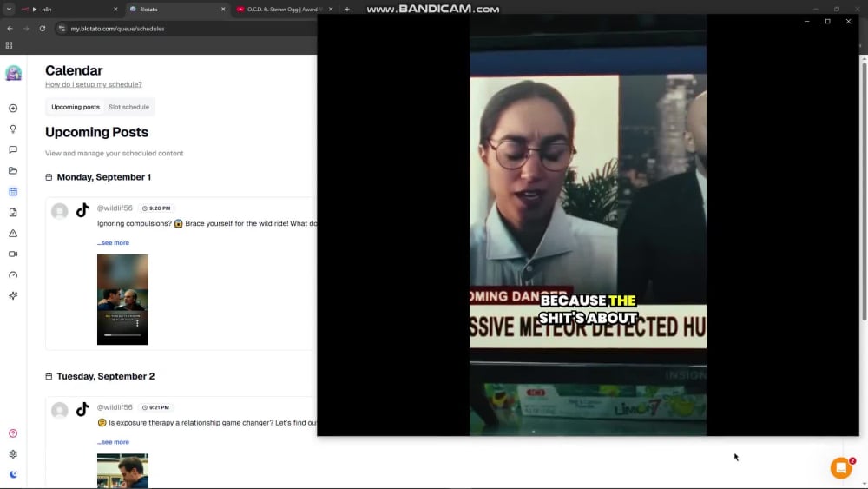Viewport: 868px width, 489px height.
Task: Click the create new post plus icon
Action: click(x=13, y=108)
